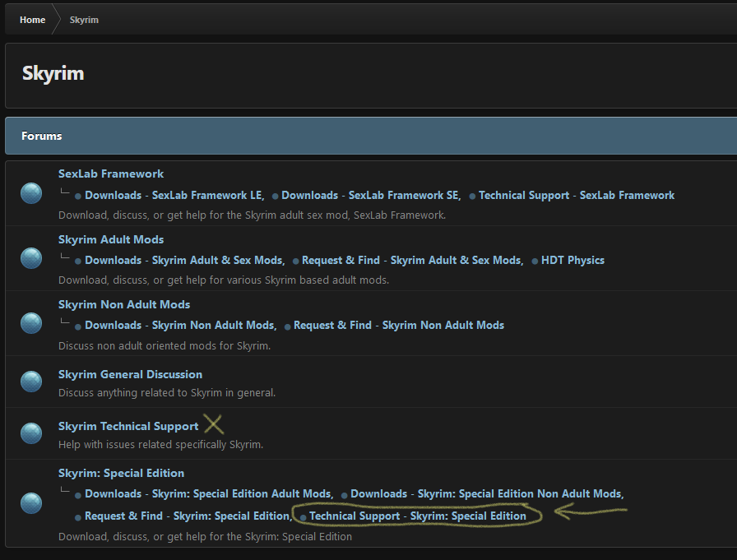737x560 pixels.
Task: Go to Home in the breadcrumb
Action: 32,20
